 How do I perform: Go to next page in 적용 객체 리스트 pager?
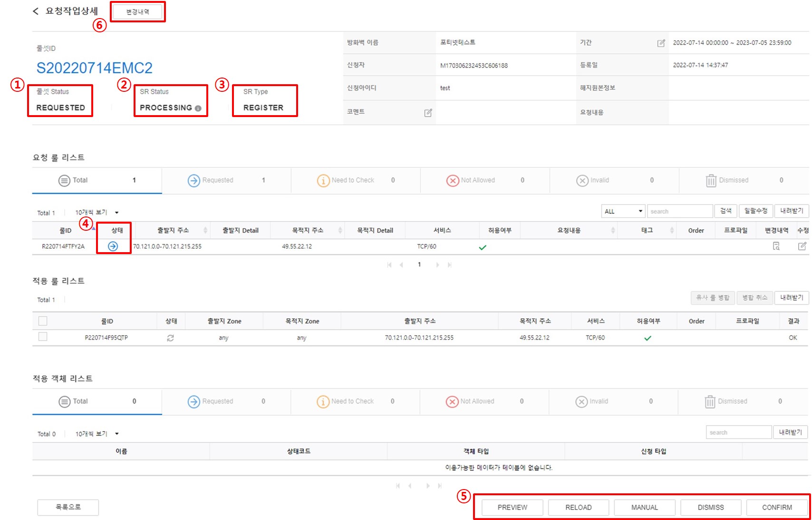(x=428, y=486)
